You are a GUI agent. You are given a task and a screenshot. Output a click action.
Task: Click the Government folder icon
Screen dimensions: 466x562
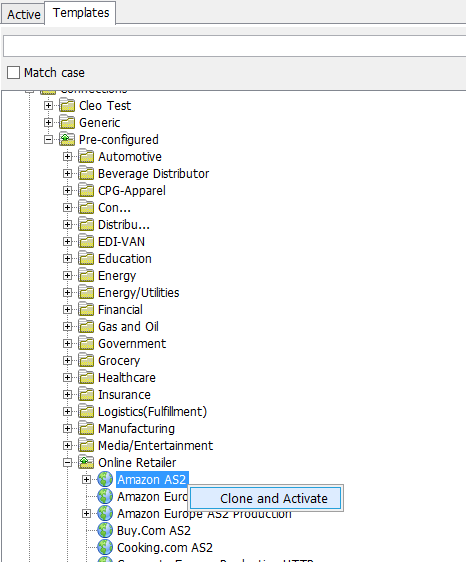click(x=86, y=343)
